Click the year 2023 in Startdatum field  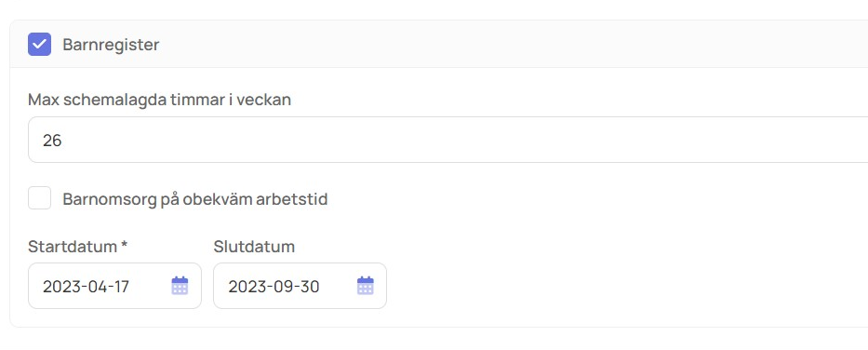tap(59, 287)
